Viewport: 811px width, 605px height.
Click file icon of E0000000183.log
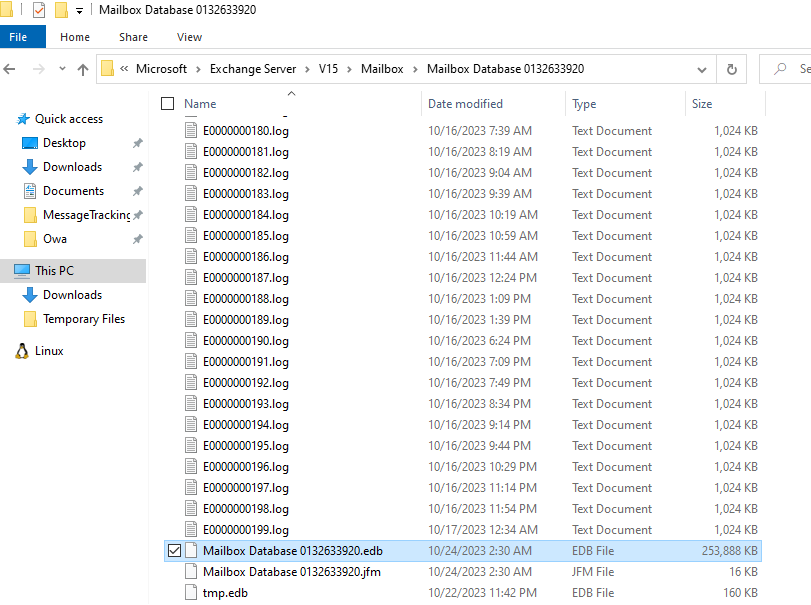click(191, 194)
